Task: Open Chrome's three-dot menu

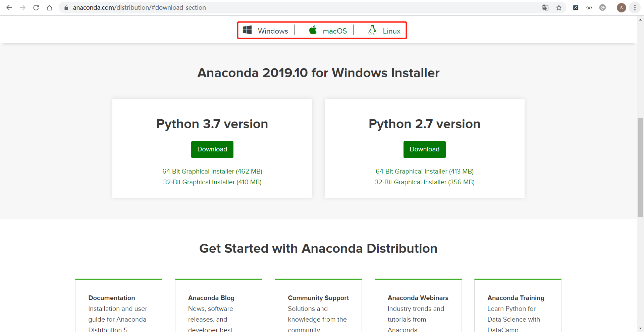Action: (635, 8)
